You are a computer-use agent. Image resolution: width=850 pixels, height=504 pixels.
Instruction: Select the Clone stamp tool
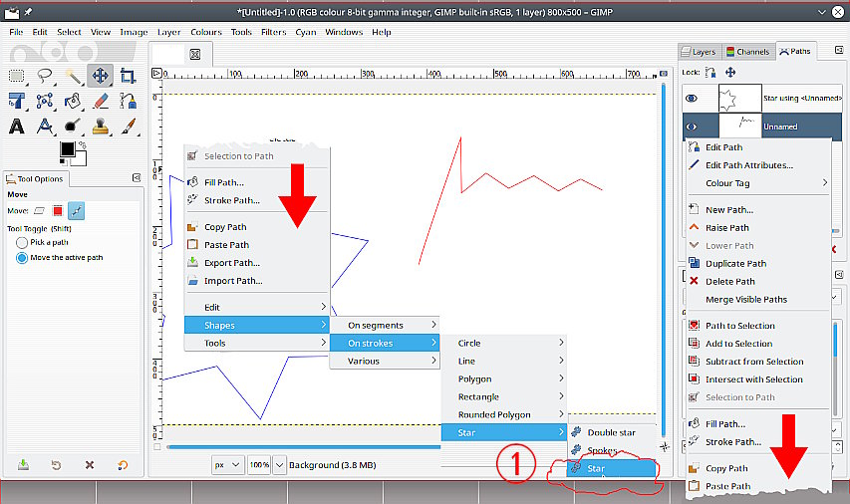pyautogui.click(x=100, y=126)
